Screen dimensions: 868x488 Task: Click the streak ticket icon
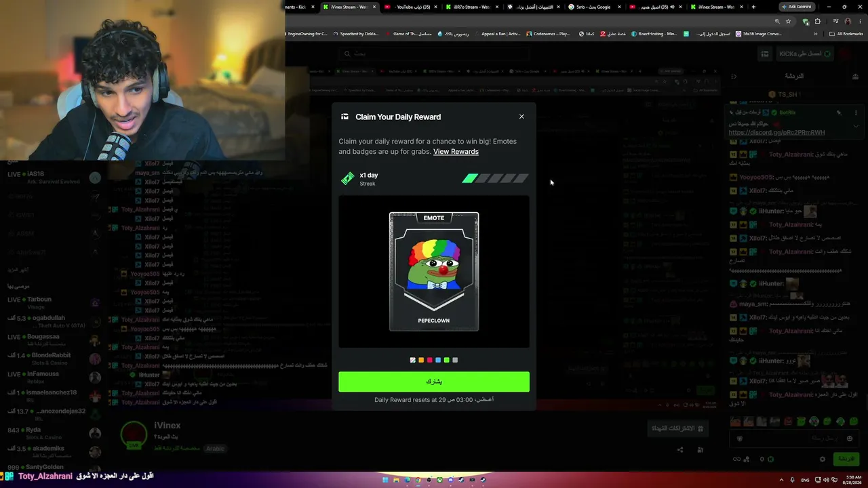coord(348,179)
